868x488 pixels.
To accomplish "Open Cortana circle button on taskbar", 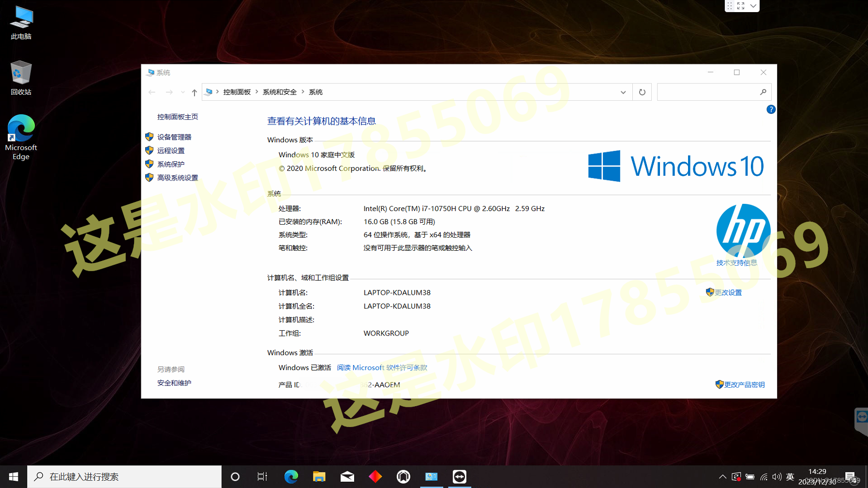I will [x=235, y=477].
